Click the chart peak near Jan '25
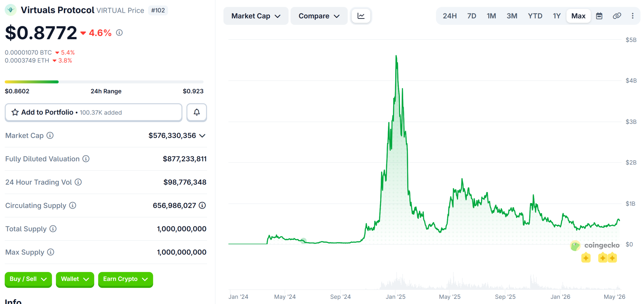The image size is (644, 304). tap(396, 56)
